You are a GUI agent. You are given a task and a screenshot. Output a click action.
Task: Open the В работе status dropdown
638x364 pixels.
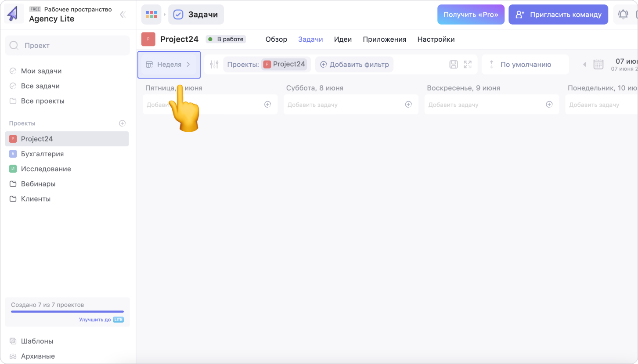point(226,39)
